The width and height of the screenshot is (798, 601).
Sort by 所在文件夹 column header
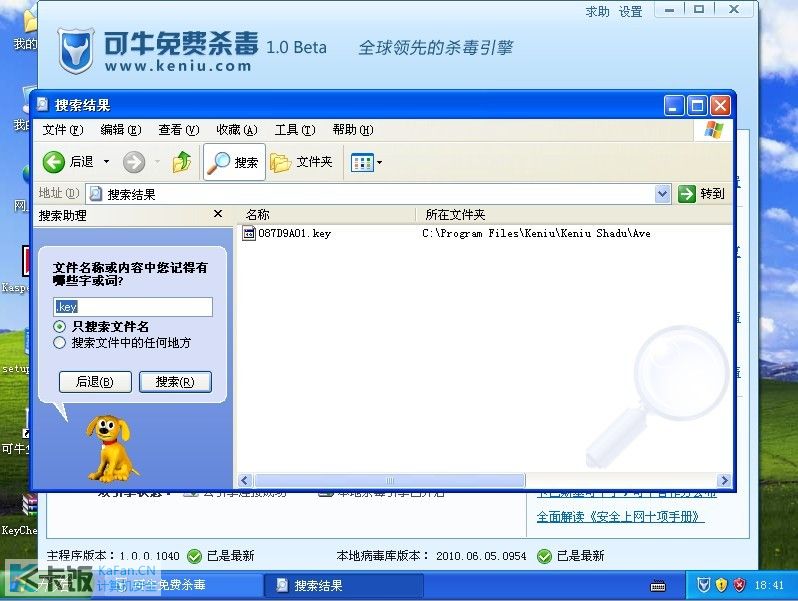pyautogui.click(x=574, y=215)
